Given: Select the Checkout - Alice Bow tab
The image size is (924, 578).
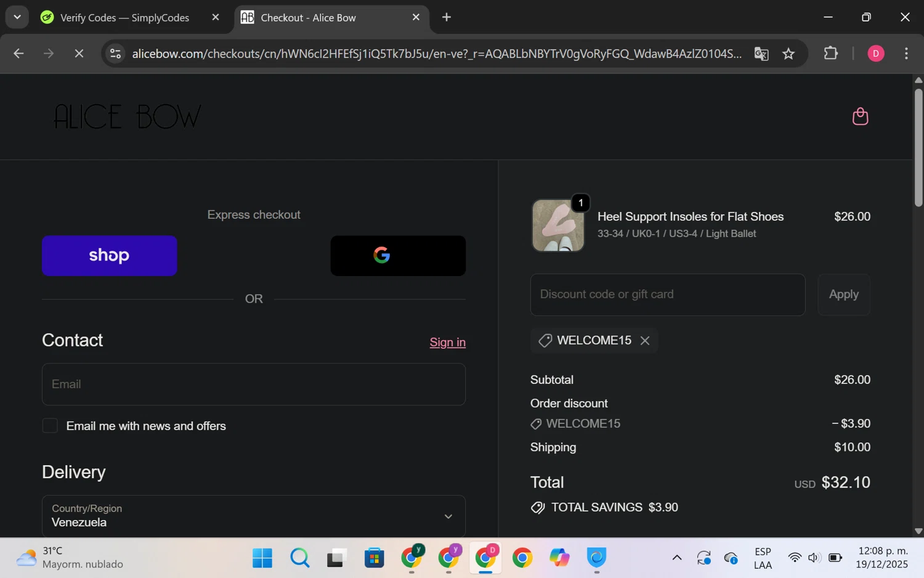Looking at the screenshot, I should click(308, 18).
